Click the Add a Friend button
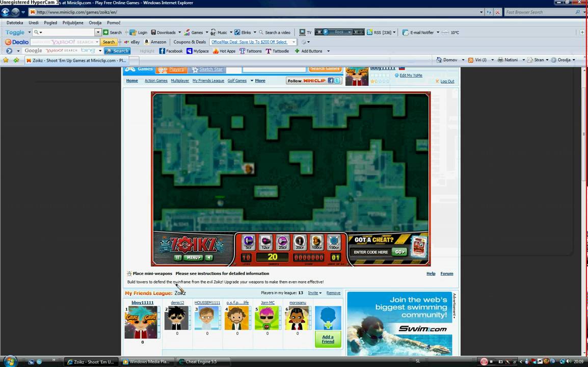Viewport: 588px width, 367px height. pos(328,339)
